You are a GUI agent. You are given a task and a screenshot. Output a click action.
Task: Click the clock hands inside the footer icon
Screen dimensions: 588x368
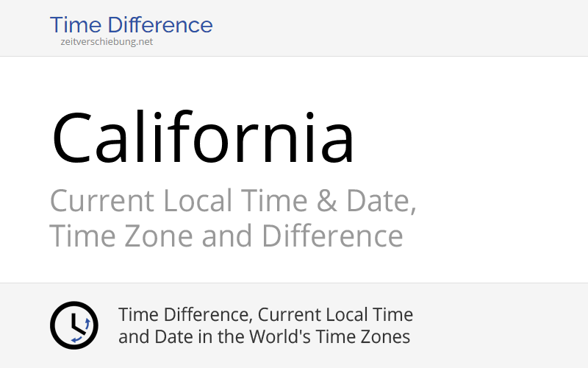click(72, 324)
